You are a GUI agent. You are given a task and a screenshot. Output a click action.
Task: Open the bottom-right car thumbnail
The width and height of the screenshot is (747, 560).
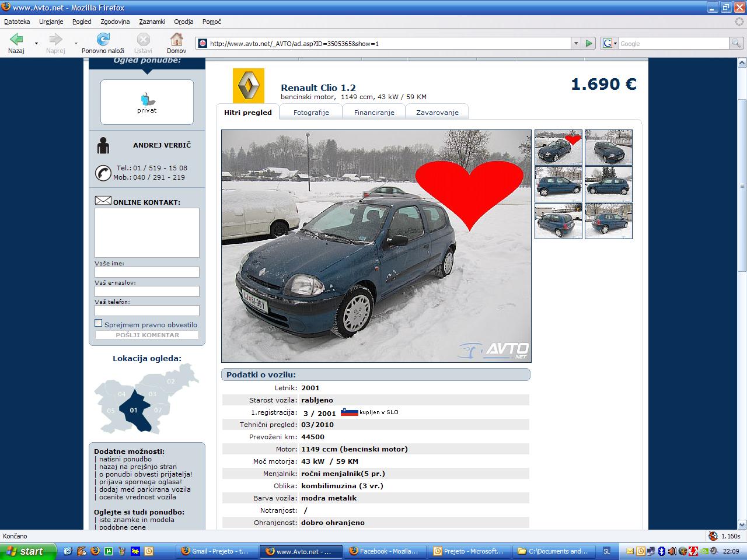point(609,221)
